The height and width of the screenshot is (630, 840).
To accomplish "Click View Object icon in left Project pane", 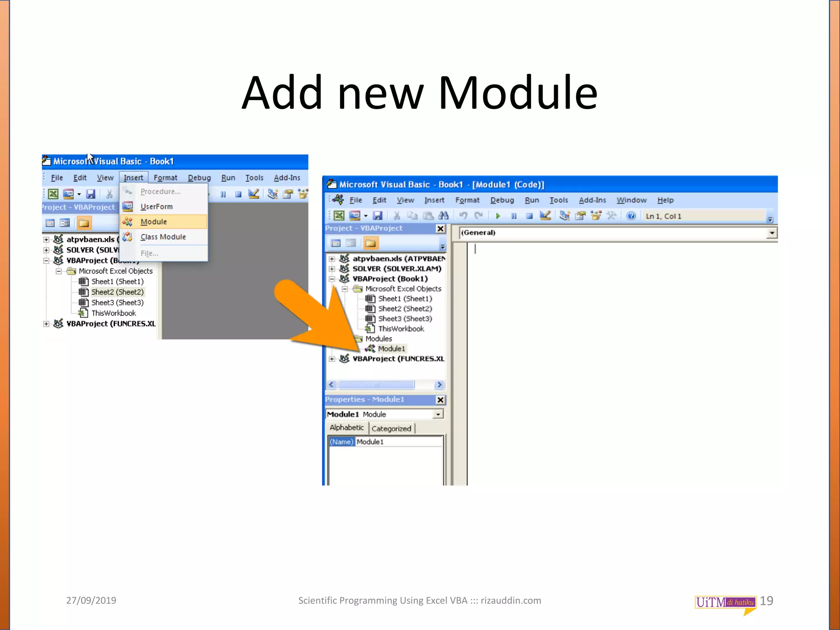I will [x=65, y=223].
